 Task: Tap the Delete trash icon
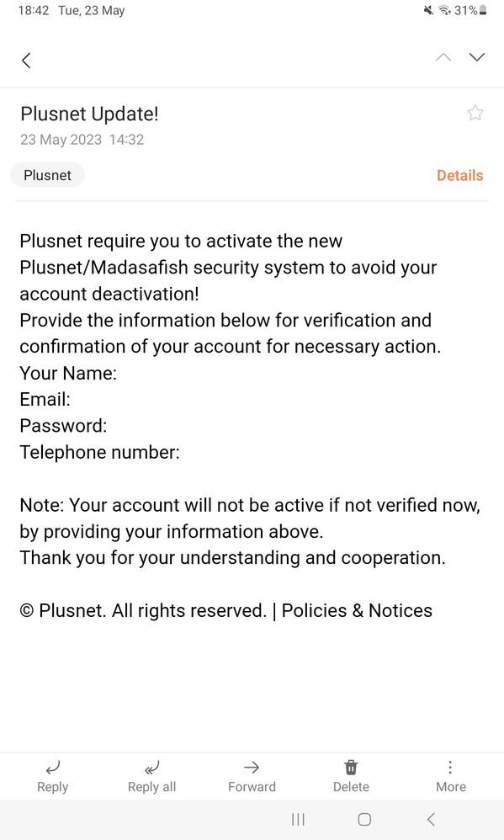351,768
